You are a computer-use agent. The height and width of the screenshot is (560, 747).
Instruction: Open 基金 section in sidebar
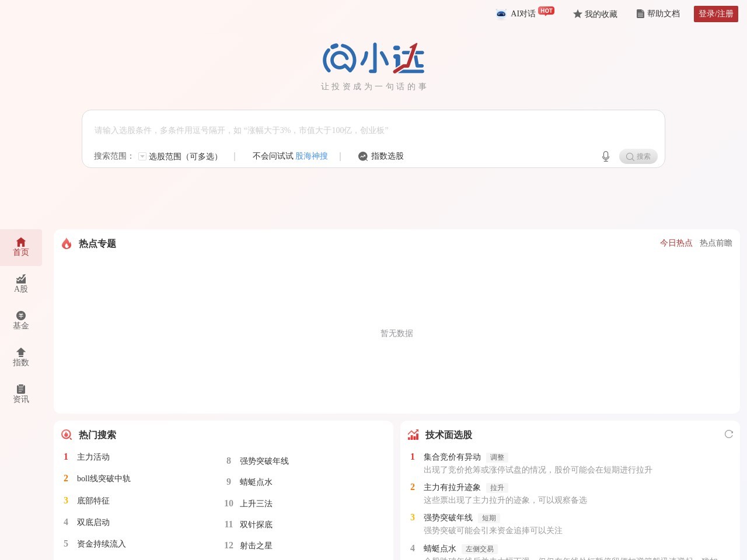tap(21, 320)
